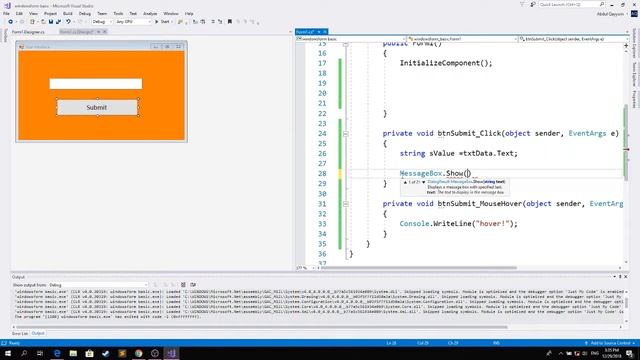
Task: Click the Submit button on the designer form
Action: 97,107
